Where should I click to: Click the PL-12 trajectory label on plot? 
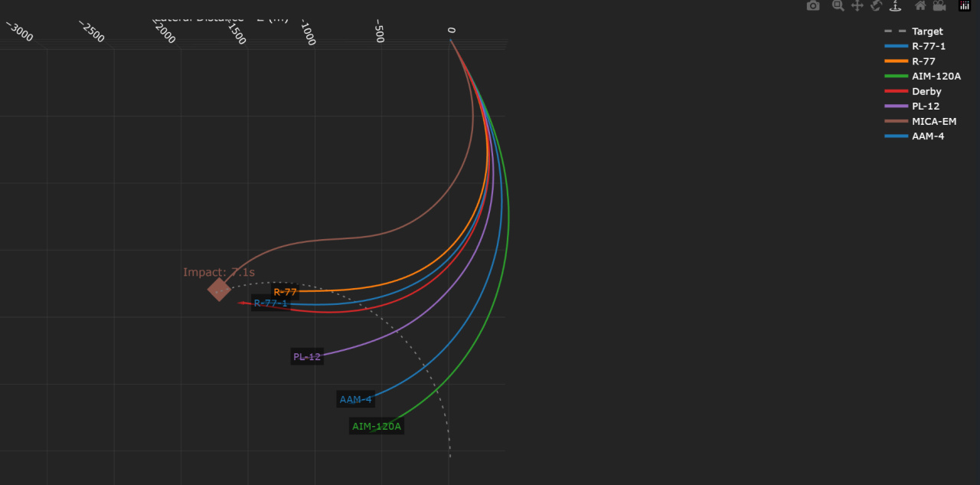point(307,356)
